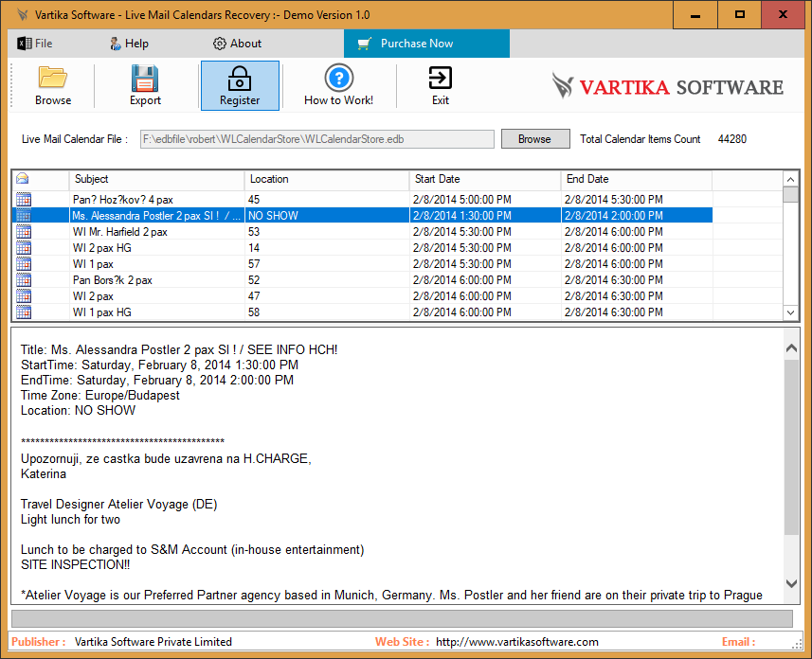Click 'Vartika Software Private Limited' publisher text

153,642
